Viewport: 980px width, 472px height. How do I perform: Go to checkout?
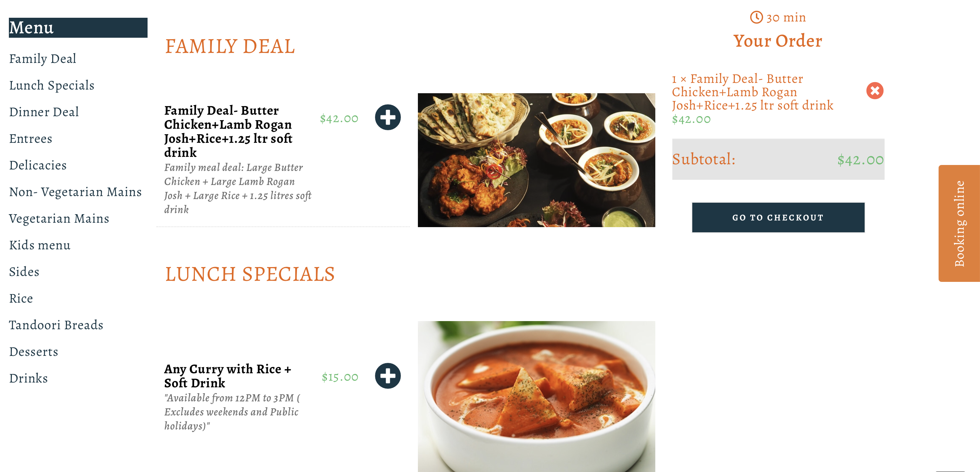pos(778,218)
